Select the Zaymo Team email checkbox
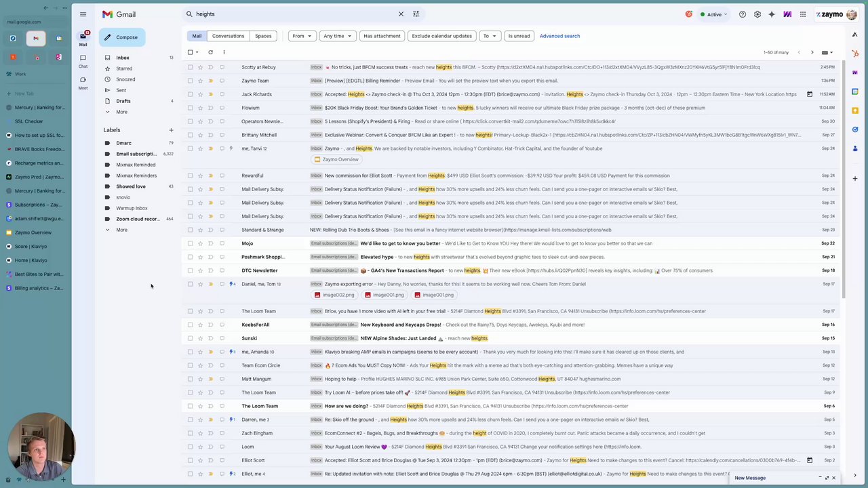This screenshot has height=488, width=868. click(x=190, y=81)
